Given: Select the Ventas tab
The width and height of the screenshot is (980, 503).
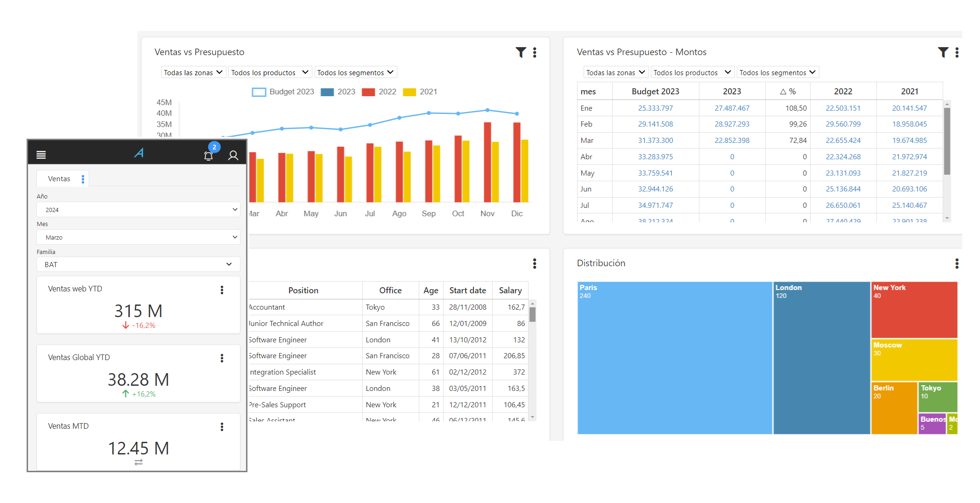Looking at the screenshot, I should point(59,179).
